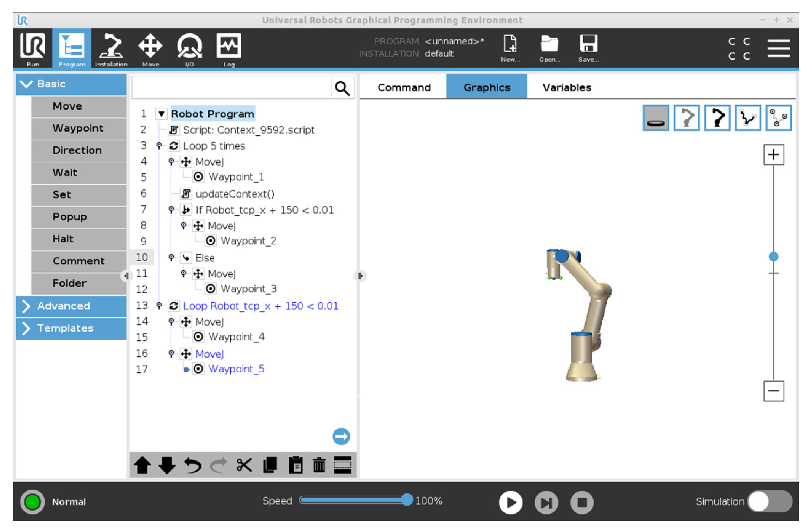Open the I/O section icon
This screenshot has width=812, height=531.
[189, 49]
